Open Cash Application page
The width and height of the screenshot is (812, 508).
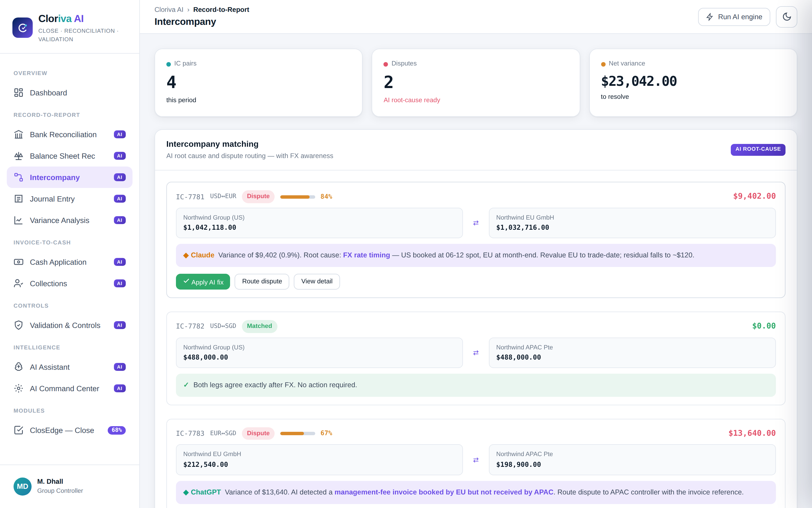pyautogui.click(x=69, y=262)
